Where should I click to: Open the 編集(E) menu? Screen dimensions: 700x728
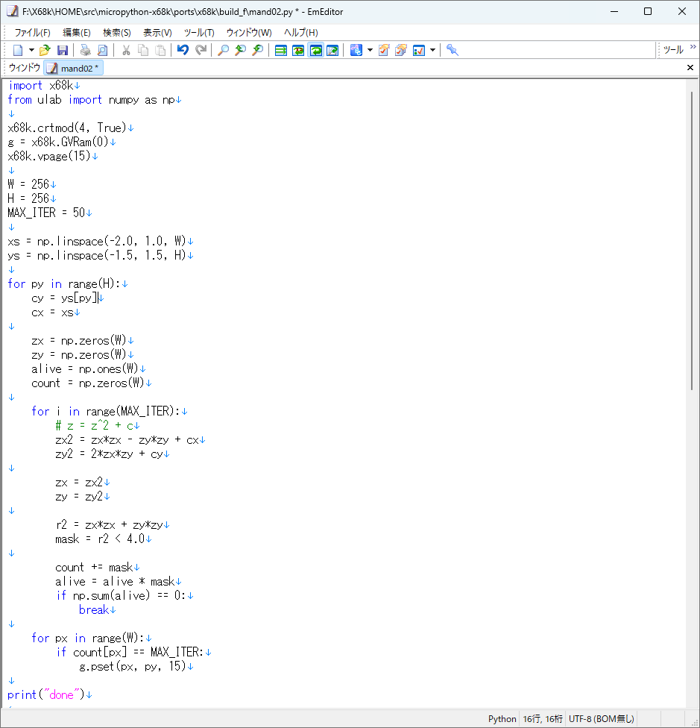77,33
